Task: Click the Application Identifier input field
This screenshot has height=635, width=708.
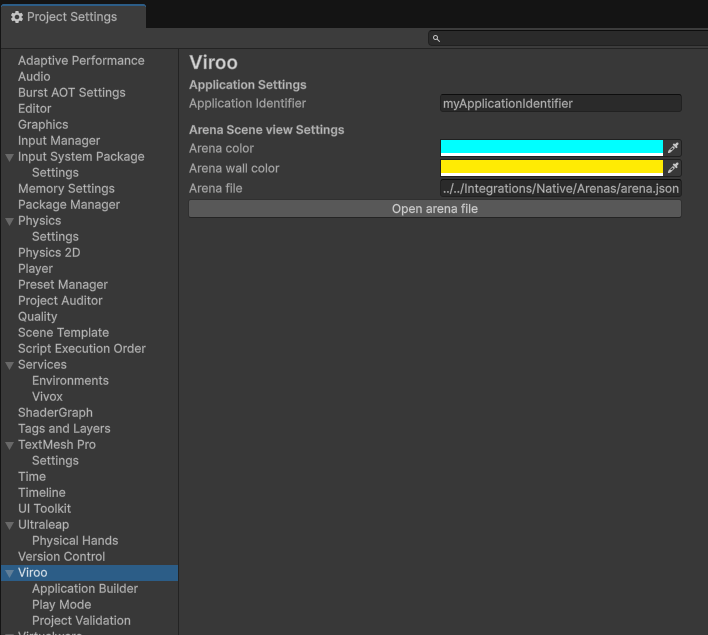Action: [560, 103]
